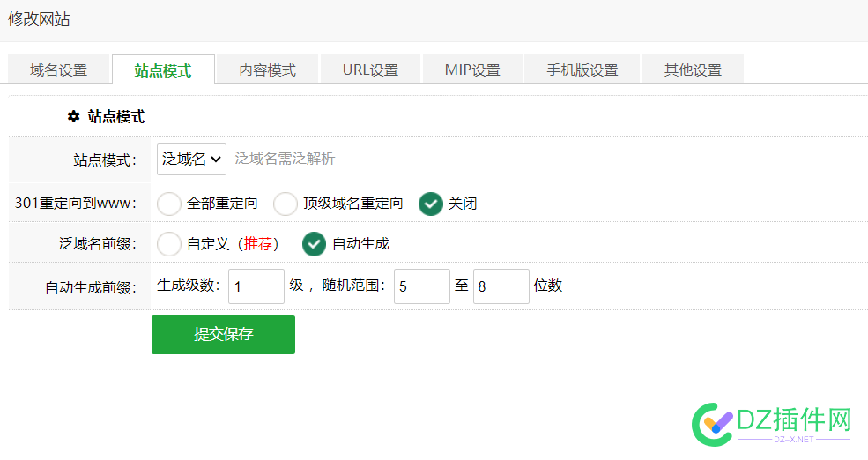This screenshot has width=868, height=460.
Task: Select the 站点模式 tab
Action: click(x=163, y=70)
